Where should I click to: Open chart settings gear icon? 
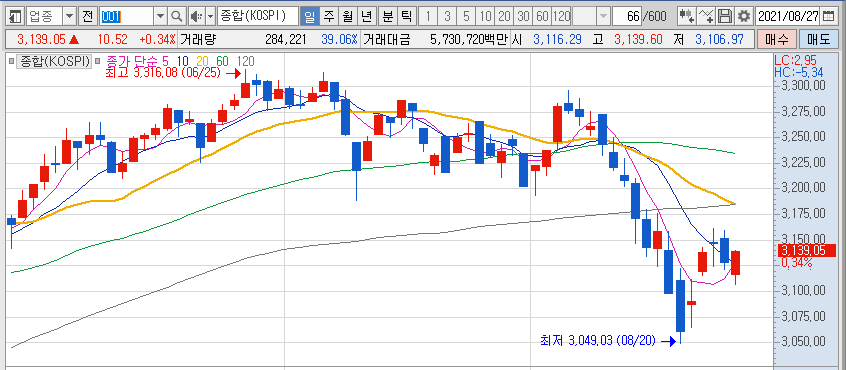(744, 16)
